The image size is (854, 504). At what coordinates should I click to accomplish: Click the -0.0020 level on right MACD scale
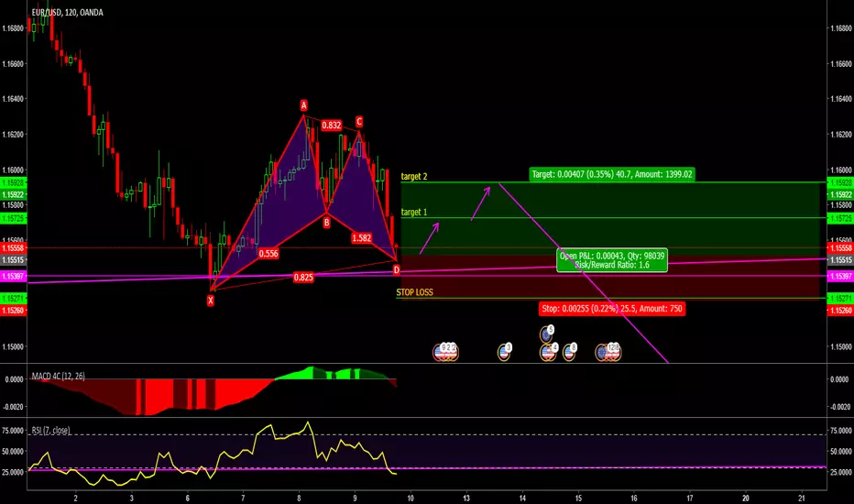coord(840,407)
